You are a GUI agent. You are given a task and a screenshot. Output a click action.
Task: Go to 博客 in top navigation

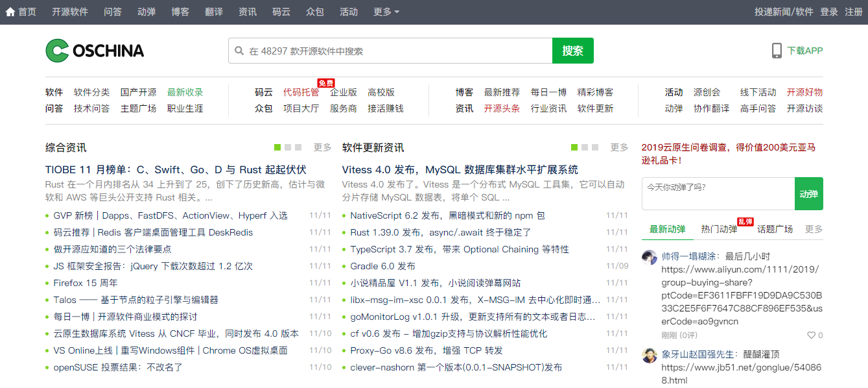[x=180, y=12]
